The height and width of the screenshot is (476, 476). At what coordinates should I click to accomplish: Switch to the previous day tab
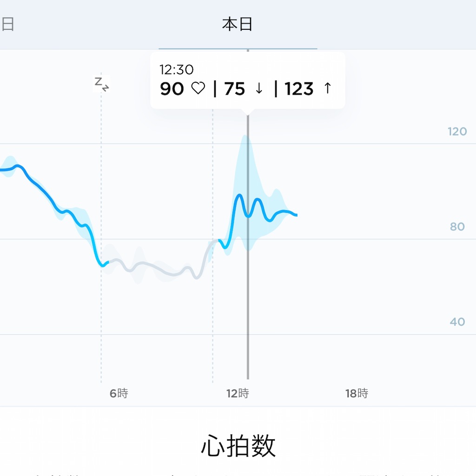click(x=7, y=24)
